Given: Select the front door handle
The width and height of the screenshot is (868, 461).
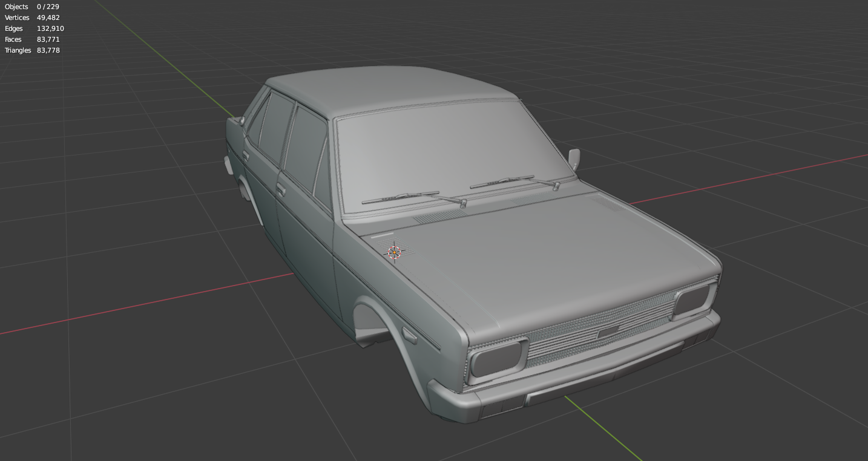Looking at the screenshot, I should coord(281,189).
